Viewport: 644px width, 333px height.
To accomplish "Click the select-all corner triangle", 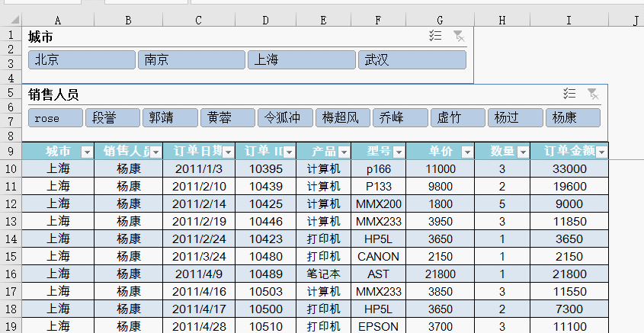I will [x=14, y=20].
